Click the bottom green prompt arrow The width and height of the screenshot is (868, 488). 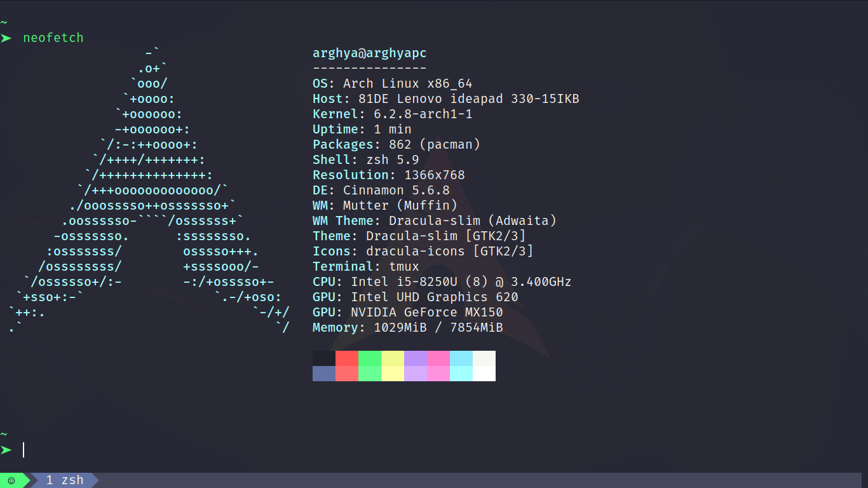click(6, 449)
